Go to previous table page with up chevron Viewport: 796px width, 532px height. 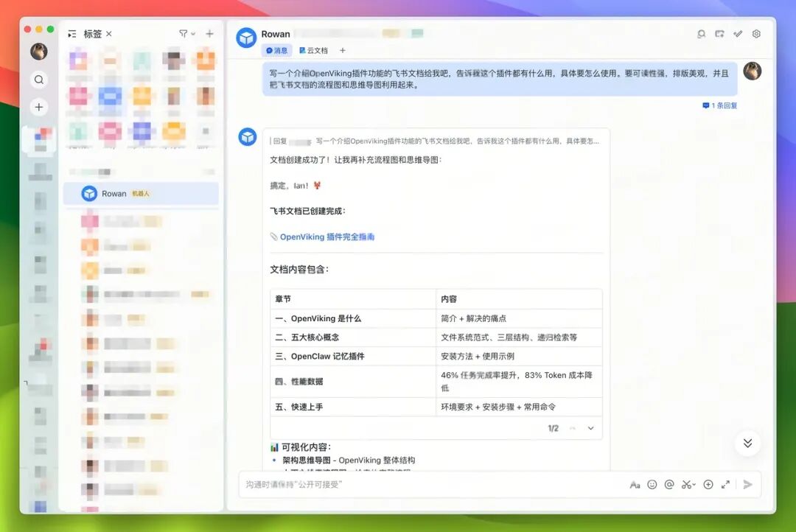click(x=573, y=428)
